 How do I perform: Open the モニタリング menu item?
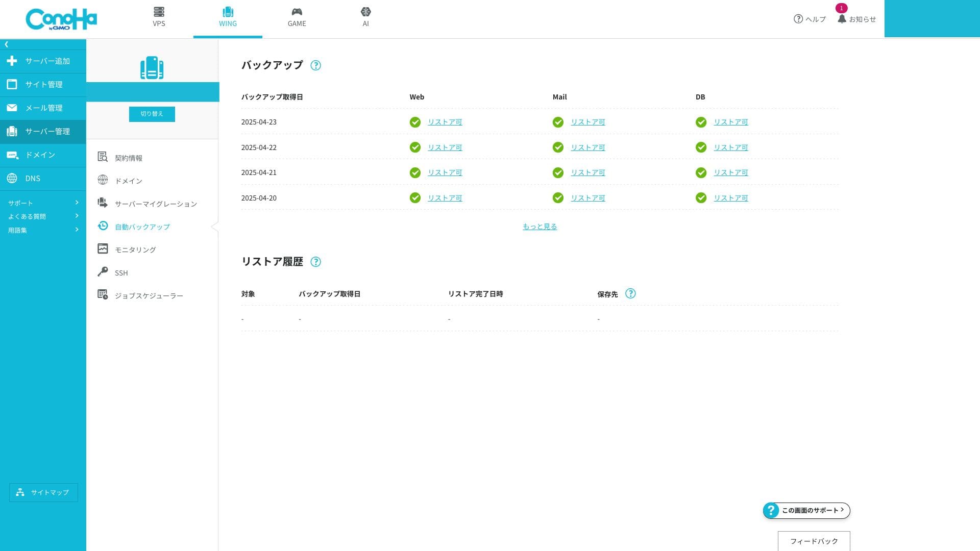[135, 249]
